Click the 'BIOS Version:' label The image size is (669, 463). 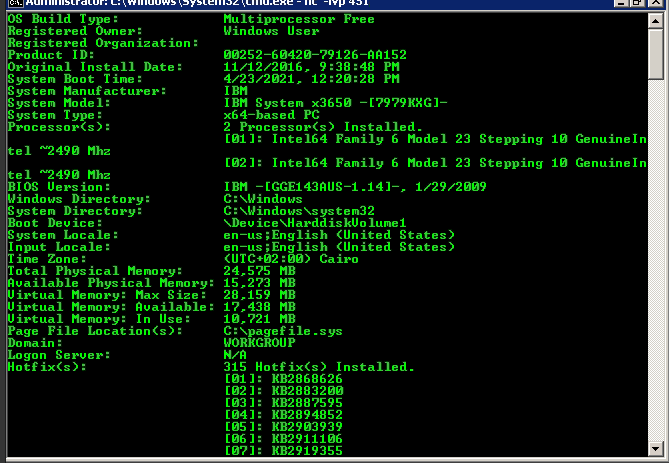(x=59, y=187)
